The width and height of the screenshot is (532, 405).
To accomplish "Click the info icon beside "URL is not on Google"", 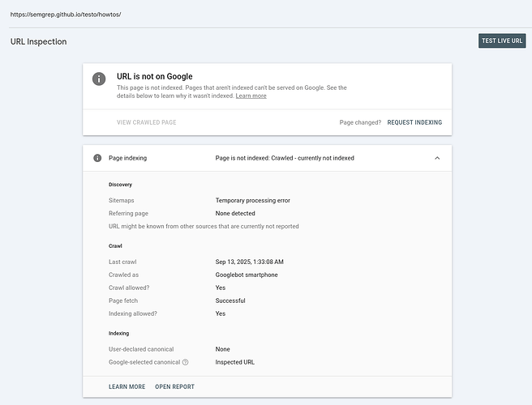I will pyautogui.click(x=99, y=79).
